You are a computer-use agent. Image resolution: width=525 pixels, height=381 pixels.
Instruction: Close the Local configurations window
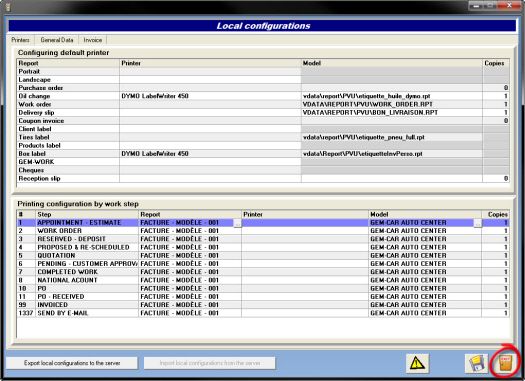click(x=509, y=5)
